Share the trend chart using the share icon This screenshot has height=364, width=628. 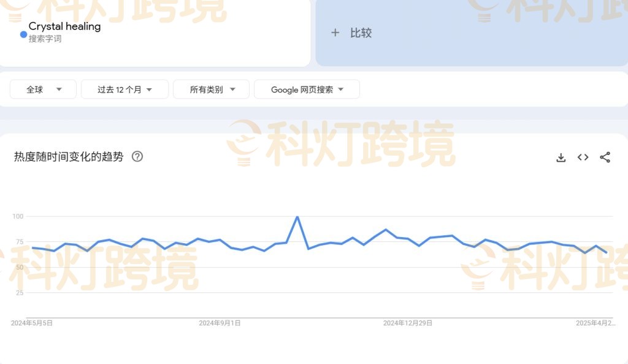pos(605,157)
